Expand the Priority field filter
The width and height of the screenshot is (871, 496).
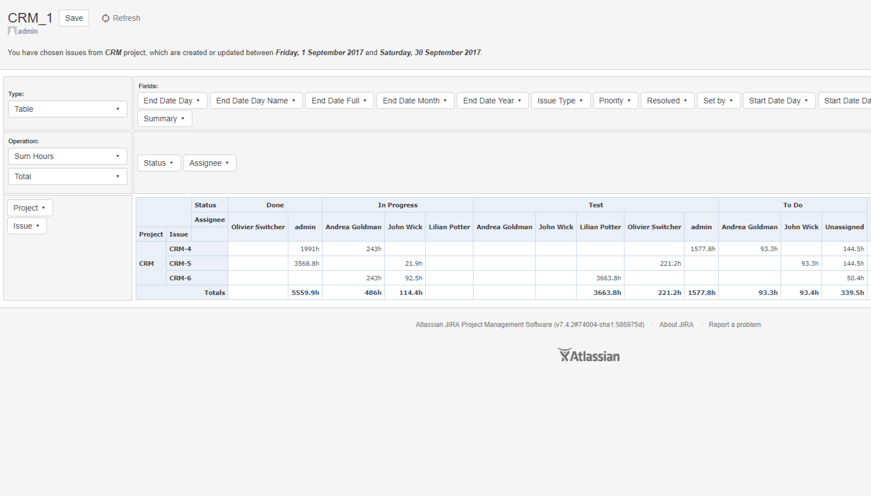coord(615,101)
